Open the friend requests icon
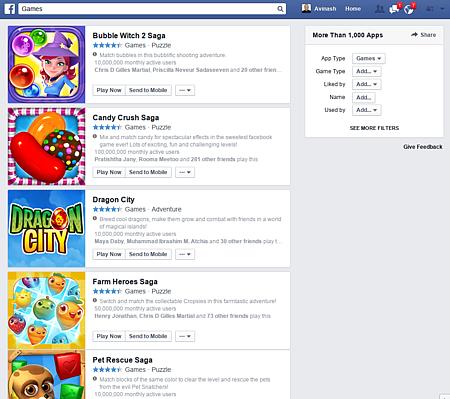The height and width of the screenshot is (399, 450). [x=379, y=9]
